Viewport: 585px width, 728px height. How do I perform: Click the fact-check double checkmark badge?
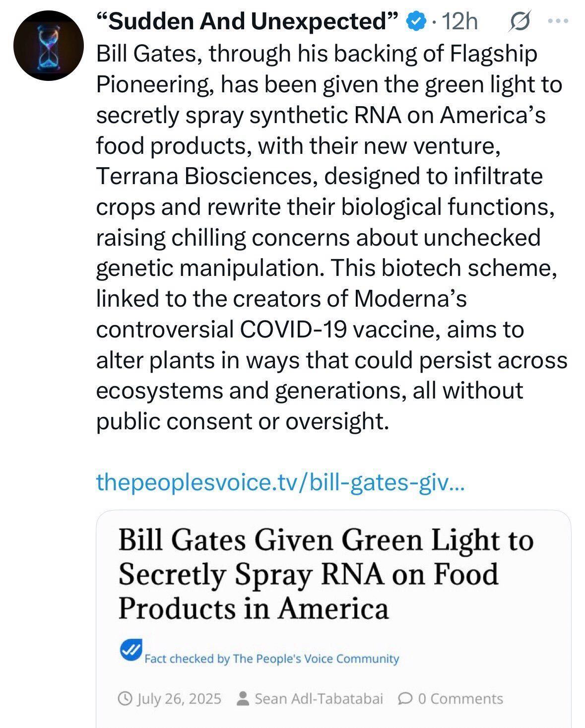click(x=130, y=650)
